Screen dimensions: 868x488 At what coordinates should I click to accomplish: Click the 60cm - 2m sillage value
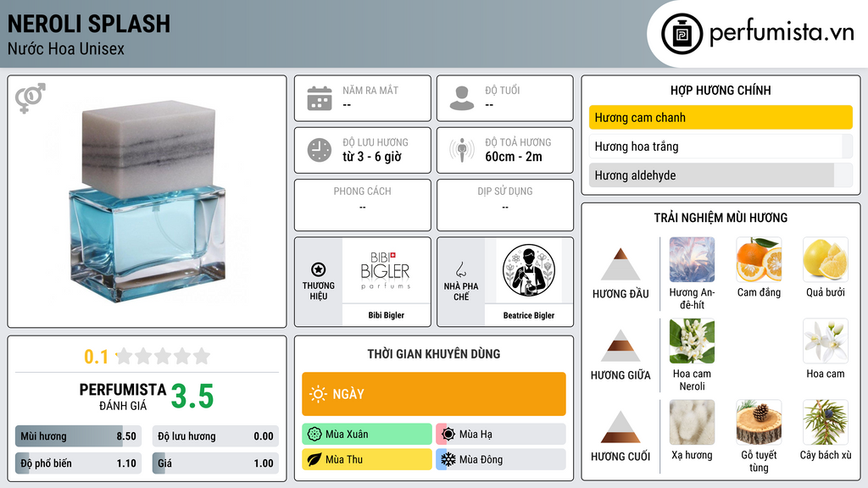click(x=514, y=157)
